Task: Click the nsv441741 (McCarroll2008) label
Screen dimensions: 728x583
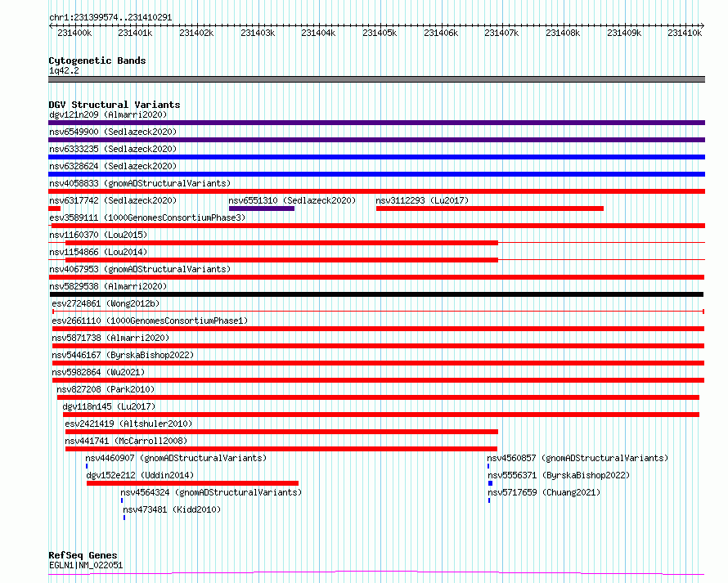Action: coord(126,441)
